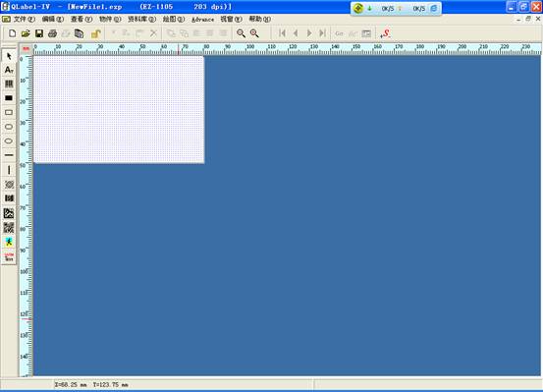Create a new label file
Viewport: 543px width, 392px height.
pos(12,33)
